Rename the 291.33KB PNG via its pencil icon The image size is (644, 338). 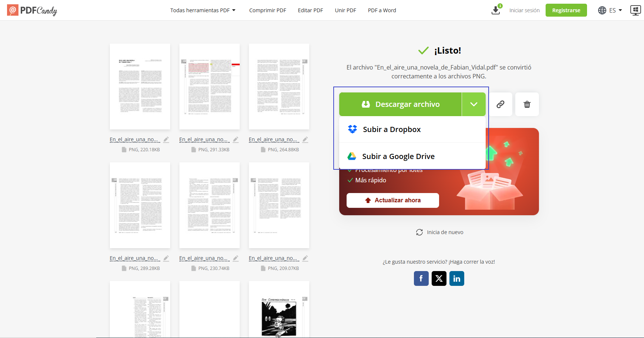236,139
